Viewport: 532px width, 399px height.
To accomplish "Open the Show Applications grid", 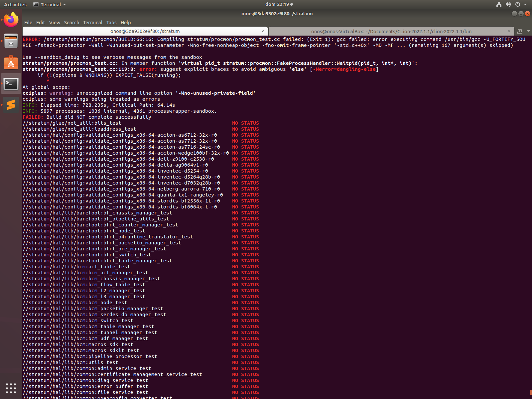I will tap(11, 388).
